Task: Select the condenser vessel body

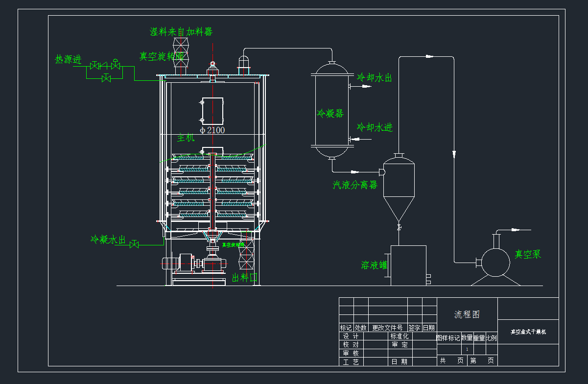Action: pyautogui.click(x=331, y=110)
